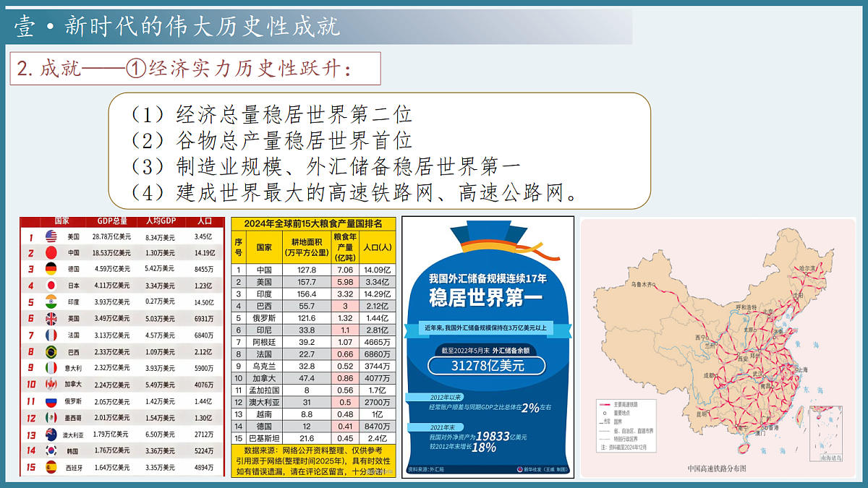Click the United States flag icon
The width and height of the screenshot is (868, 488).
click(51, 236)
